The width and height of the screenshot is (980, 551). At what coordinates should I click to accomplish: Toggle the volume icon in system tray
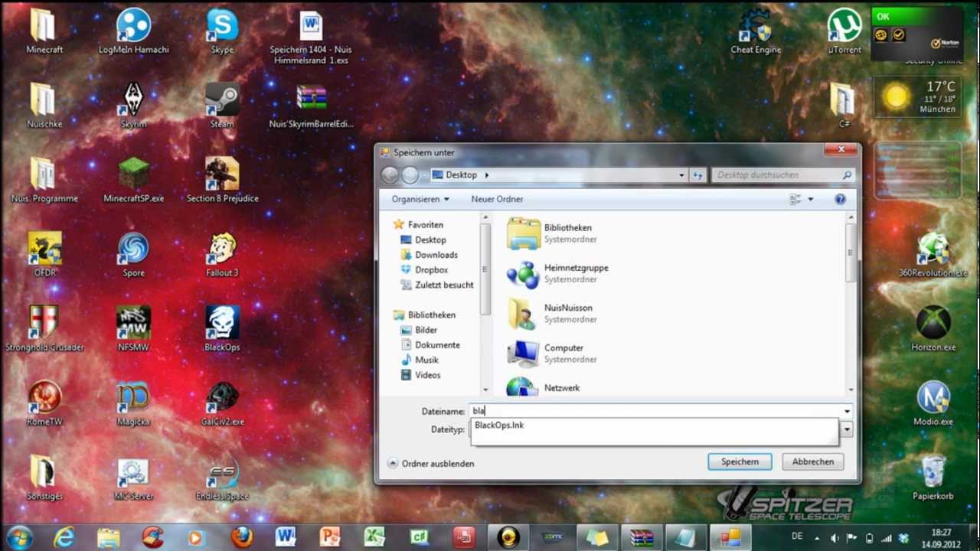(x=834, y=537)
